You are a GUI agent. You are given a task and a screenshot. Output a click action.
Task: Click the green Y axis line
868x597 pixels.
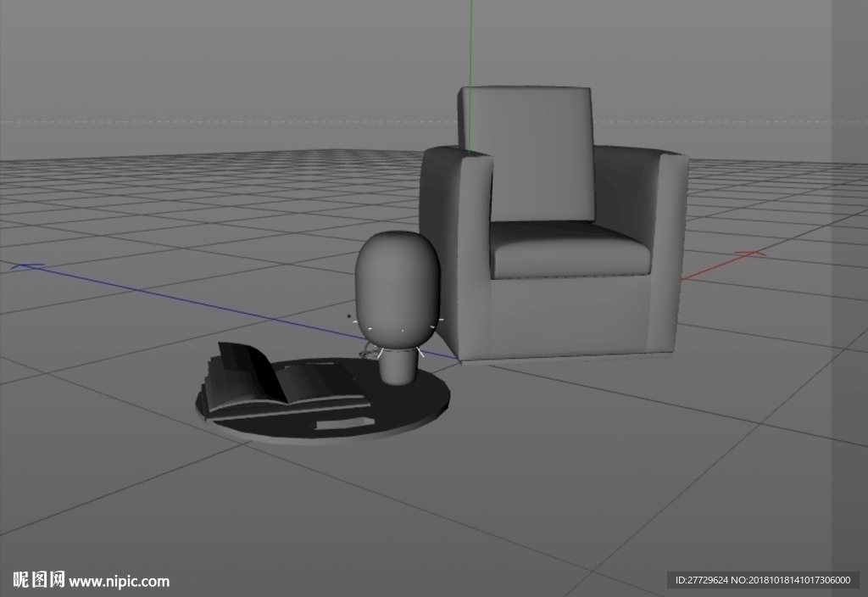[470, 75]
